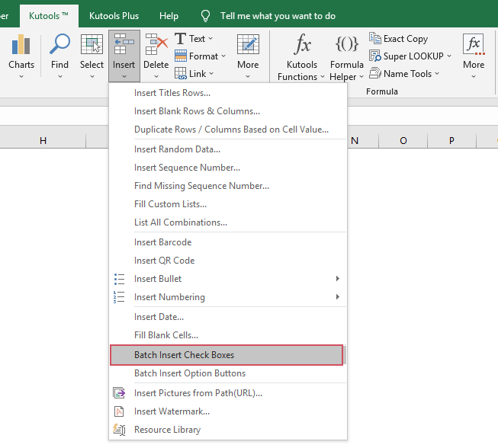Viewport: 498px width, 448px height.
Task: Expand the Select dropdown arrow
Action: click(92, 76)
